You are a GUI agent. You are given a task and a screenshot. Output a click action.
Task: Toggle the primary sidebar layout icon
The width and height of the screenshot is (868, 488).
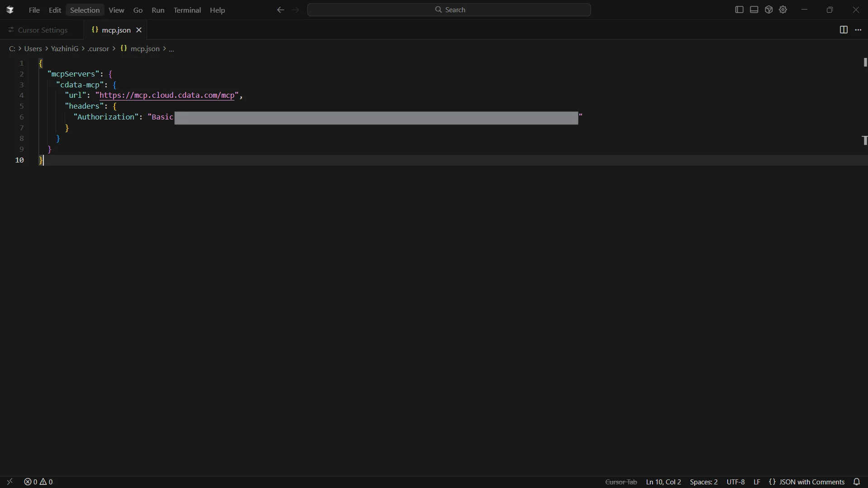tap(739, 10)
